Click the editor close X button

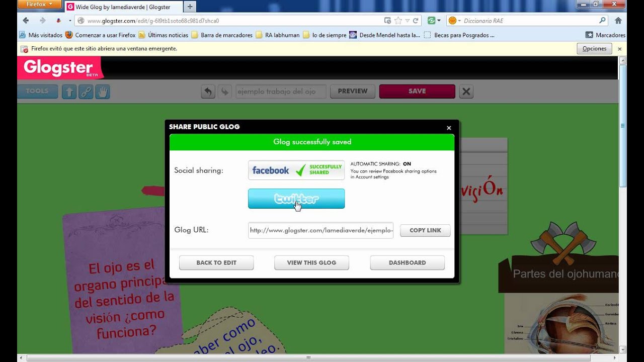pyautogui.click(x=466, y=92)
